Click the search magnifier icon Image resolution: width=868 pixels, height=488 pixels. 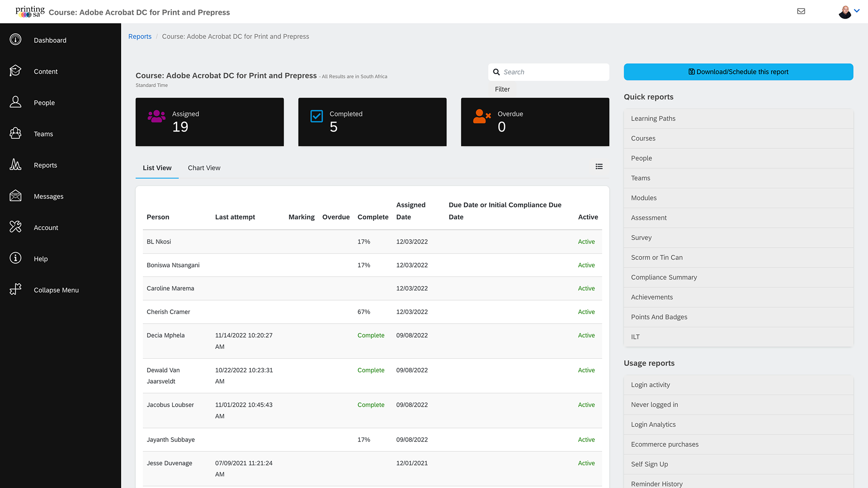tap(496, 72)
